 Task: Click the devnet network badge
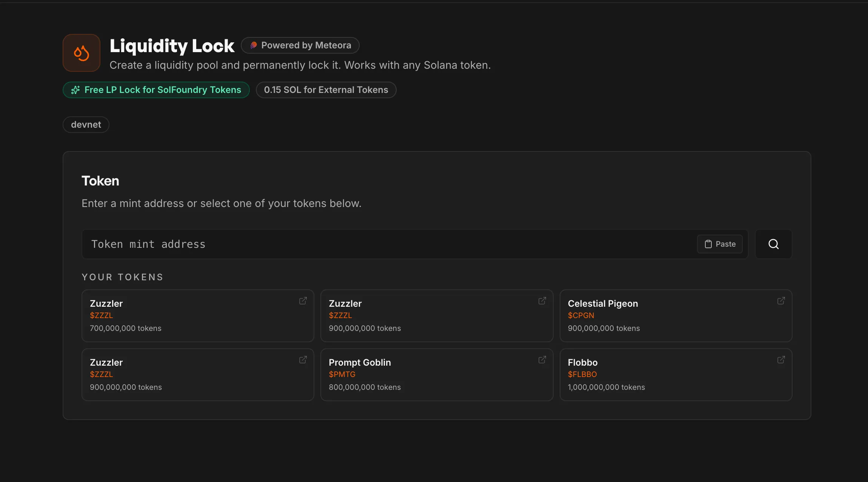[86, 125]
